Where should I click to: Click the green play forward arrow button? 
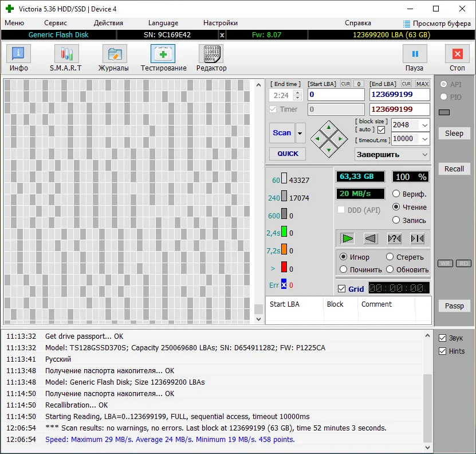348,238
